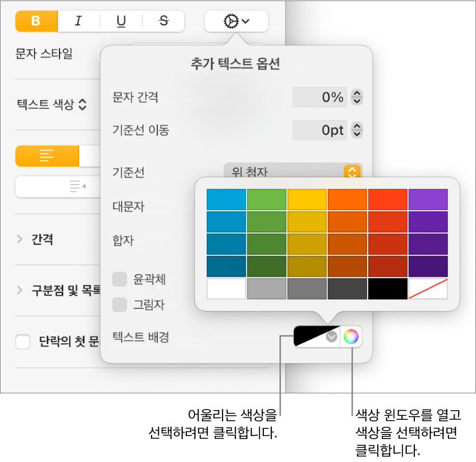Image resolution: width=476 pixels, height=462 pixels.
Task: Expand the 구분점 및 목록 section
Action: point(20,291)
